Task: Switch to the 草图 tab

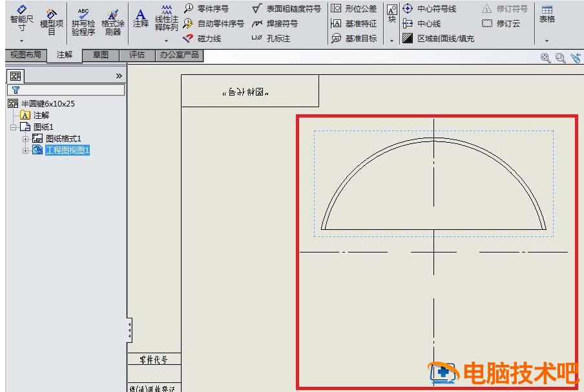Action: pyautogui.click(x=101, y=55)
